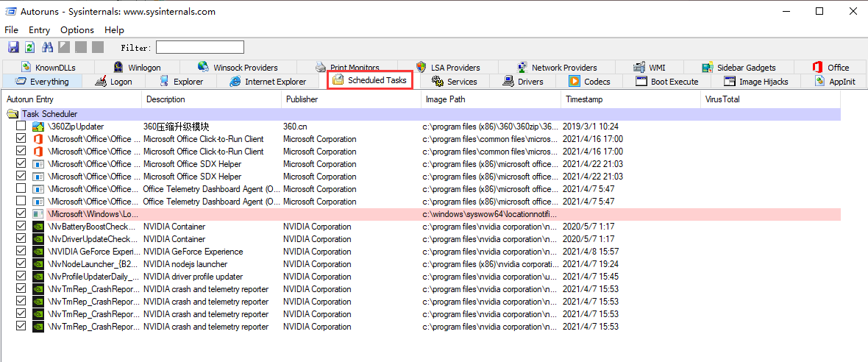Image resolution: width=868 pixels, height=362 pixels.
Task: Click the NVIDIA nodejs launcher description
Action: pos(185,264)
